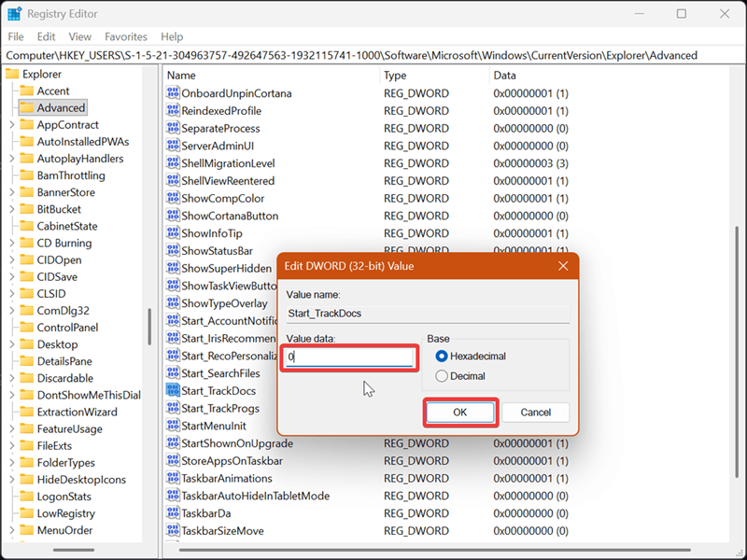Click the Accent folder icon

pyautogui.click(x=27, y=91)
